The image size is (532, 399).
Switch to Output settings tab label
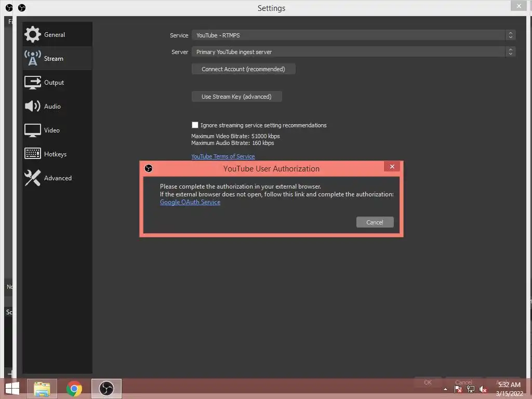click(54, 83)
